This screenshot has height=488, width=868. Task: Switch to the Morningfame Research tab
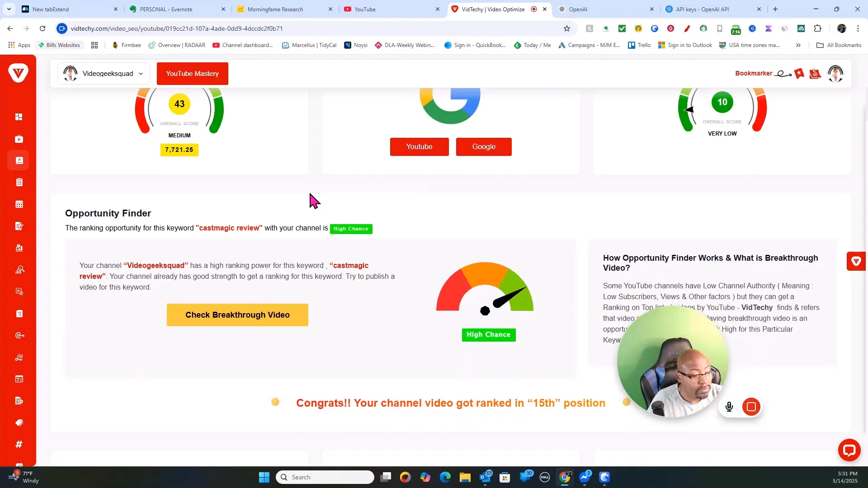pos(285,9)
